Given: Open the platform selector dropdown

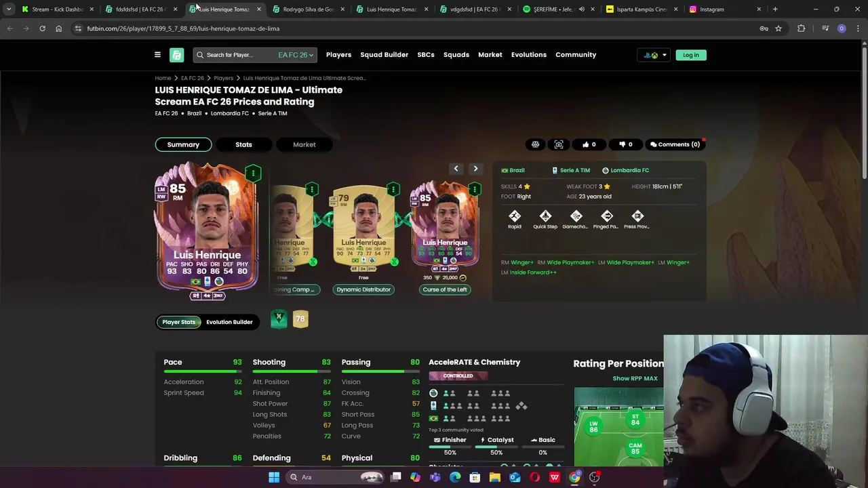Looking at the screenshot, I should pyautogui.click(x=654, y=55).
